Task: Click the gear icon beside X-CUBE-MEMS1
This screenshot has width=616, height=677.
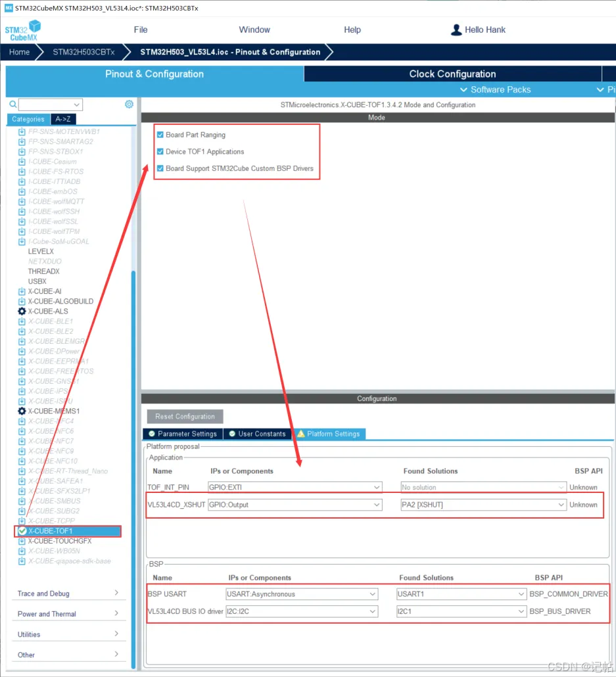Action: 22,411
